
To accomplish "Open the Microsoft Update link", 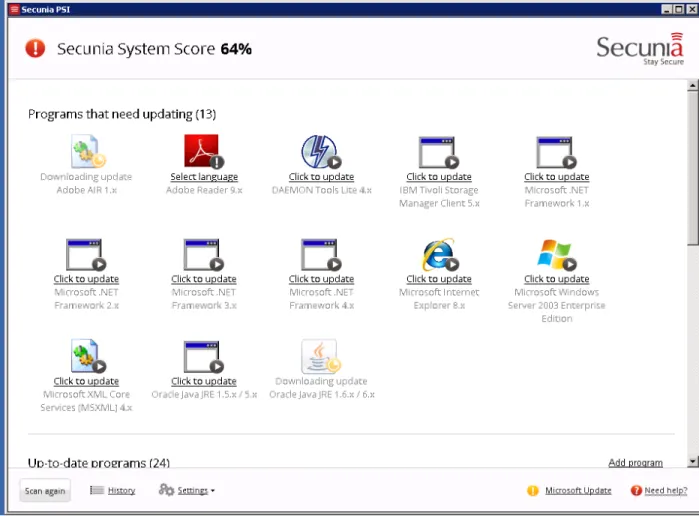I will 578,491.
